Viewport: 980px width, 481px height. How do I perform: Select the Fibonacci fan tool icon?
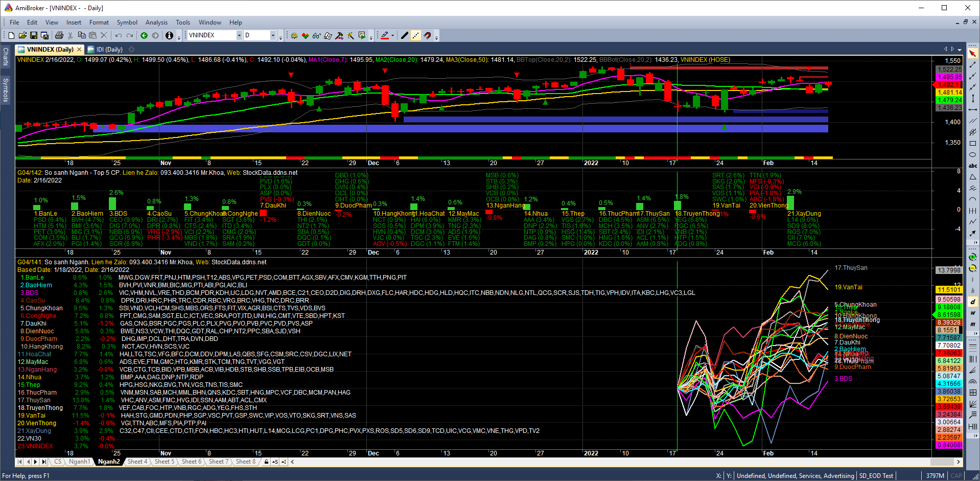click(x=973, y=370)
